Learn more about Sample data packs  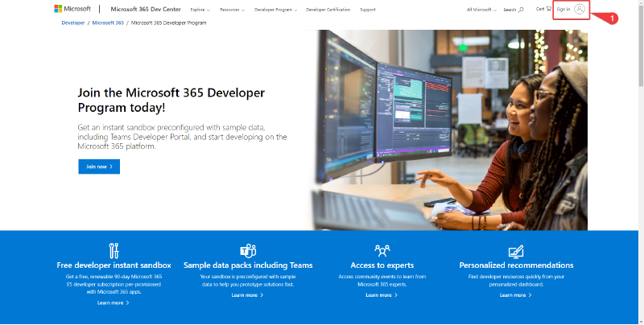(x=247, y=295)
